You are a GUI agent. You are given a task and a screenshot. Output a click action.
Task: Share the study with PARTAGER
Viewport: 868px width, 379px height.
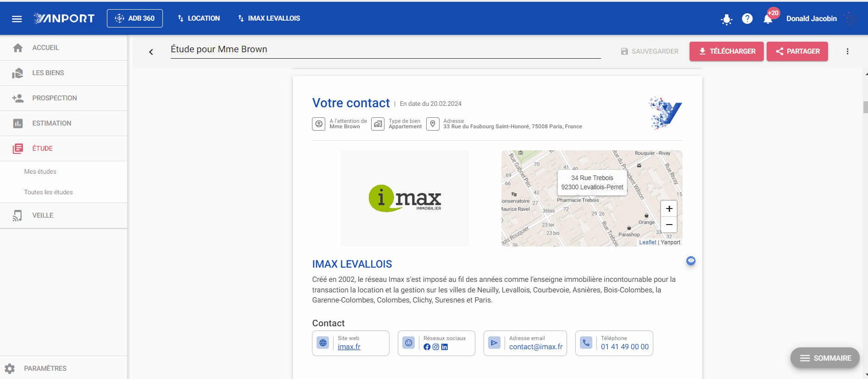(x=797, y=51)
